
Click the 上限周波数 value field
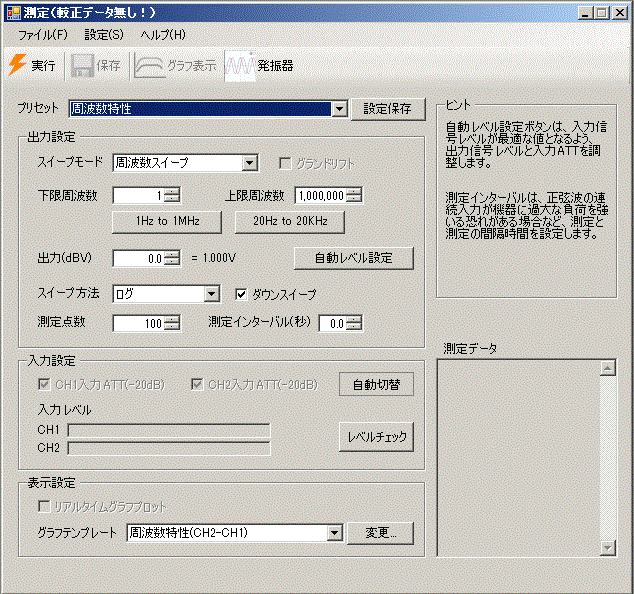point(321,196)
